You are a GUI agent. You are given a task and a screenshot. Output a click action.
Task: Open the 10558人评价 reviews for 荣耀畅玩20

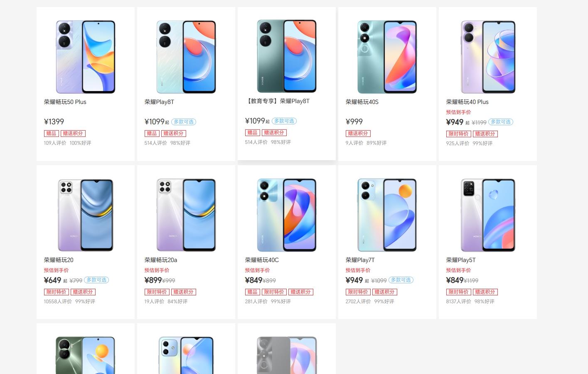[x=58, y=302]
